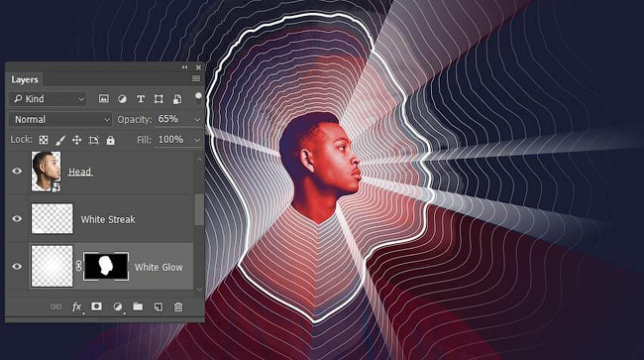Hide the Head layer
This screenshot has height=360, width=644.
(x=17, y=171)
